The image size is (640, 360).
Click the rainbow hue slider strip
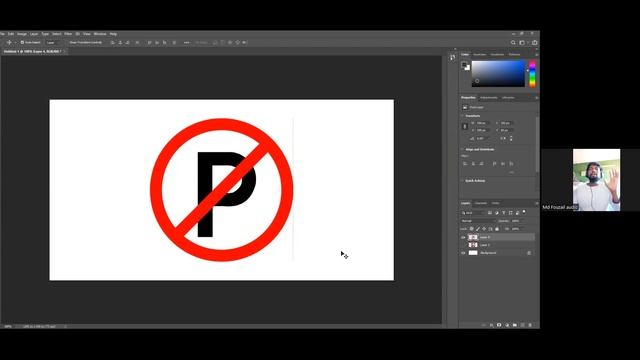[532, 74]
